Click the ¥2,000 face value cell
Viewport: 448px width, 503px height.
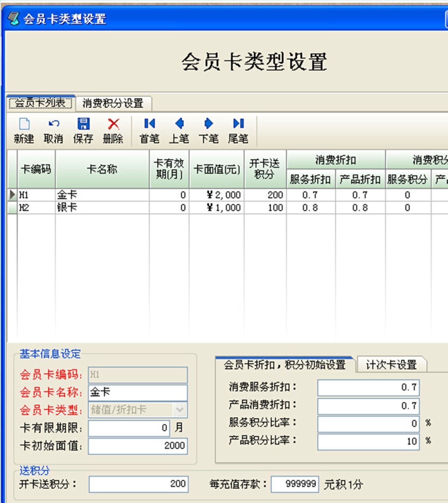[x=217, y=195]
